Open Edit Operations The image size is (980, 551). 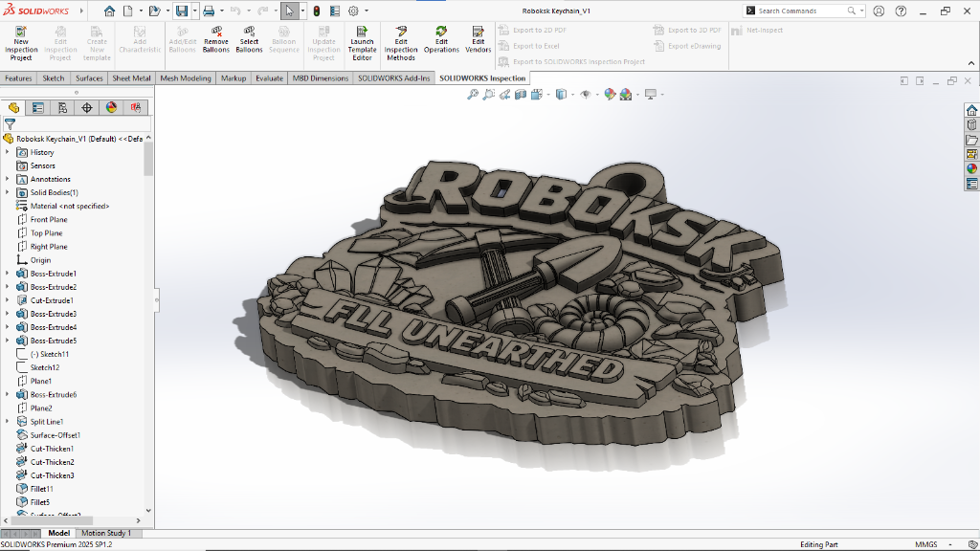point(441,39)
